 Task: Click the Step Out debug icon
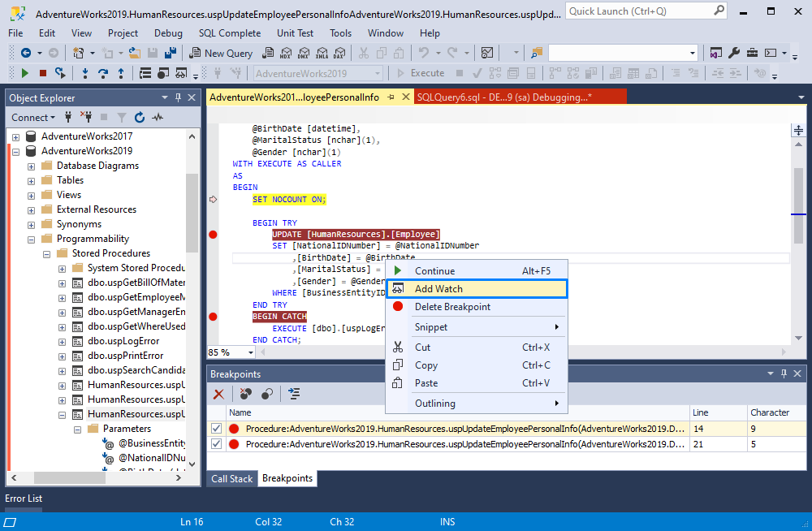[121, 74]
